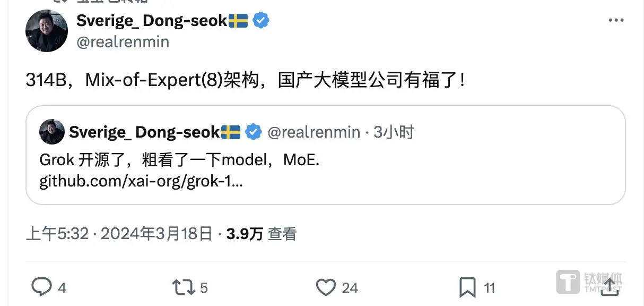Open the large profile avatar of the tweet author

pyautogui.click(x=47, y=31)
